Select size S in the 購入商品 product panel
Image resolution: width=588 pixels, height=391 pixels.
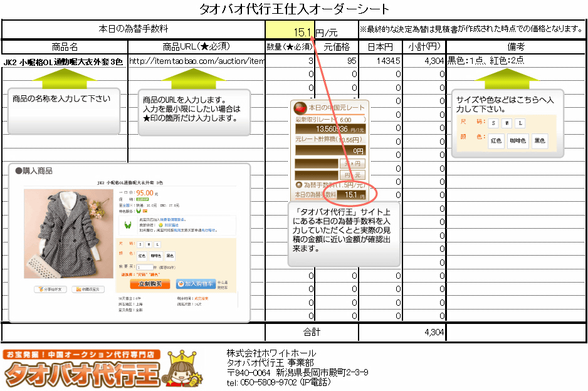coord(140,244)
